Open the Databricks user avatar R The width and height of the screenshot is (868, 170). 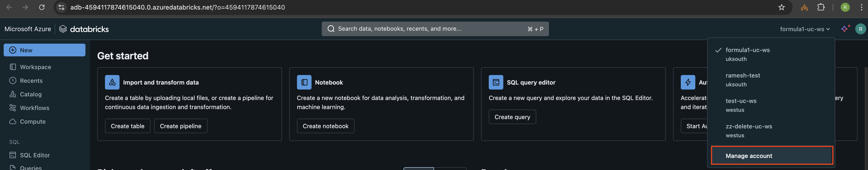861,29
